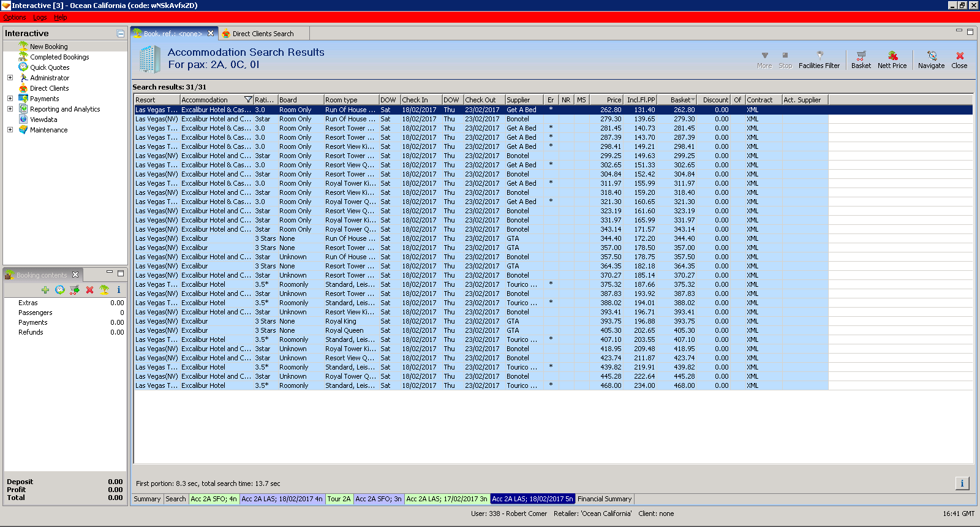Viewport: 980px width, 527px height.
Task: Collapse the Interactive panel with minus box
Action: click(x=121, y=34)
